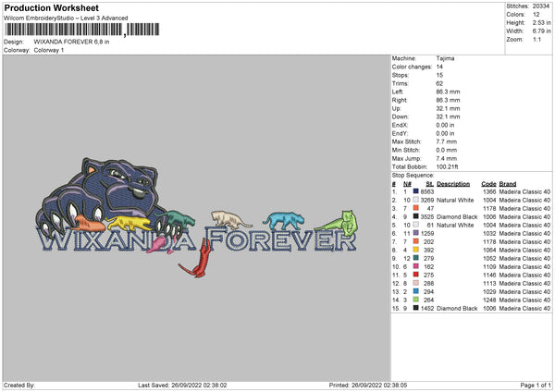Select the yellow swatch with 392 stitches
The image size is (555, 392).
415,250
